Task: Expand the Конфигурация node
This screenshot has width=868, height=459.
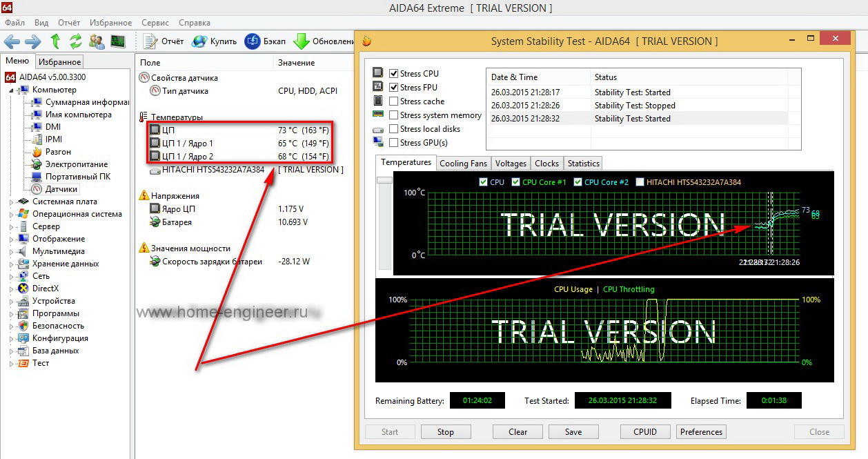Action: tap(12, 338)
